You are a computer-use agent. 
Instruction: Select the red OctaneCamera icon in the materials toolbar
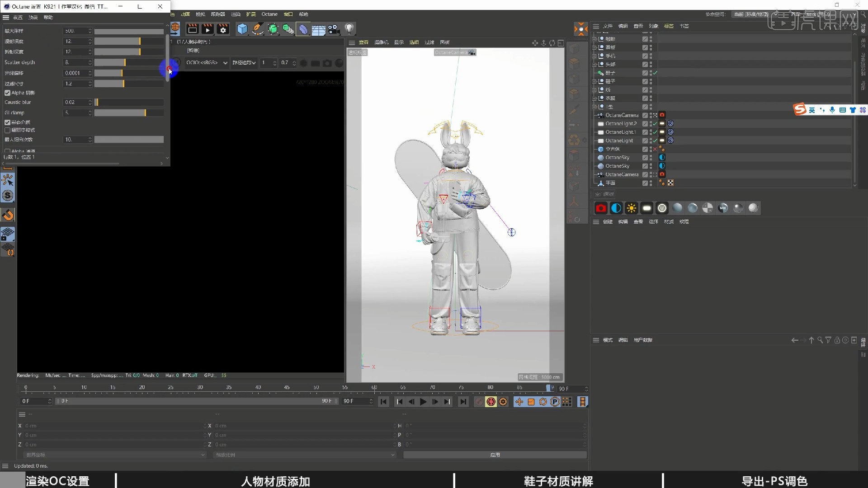(601, 208)
